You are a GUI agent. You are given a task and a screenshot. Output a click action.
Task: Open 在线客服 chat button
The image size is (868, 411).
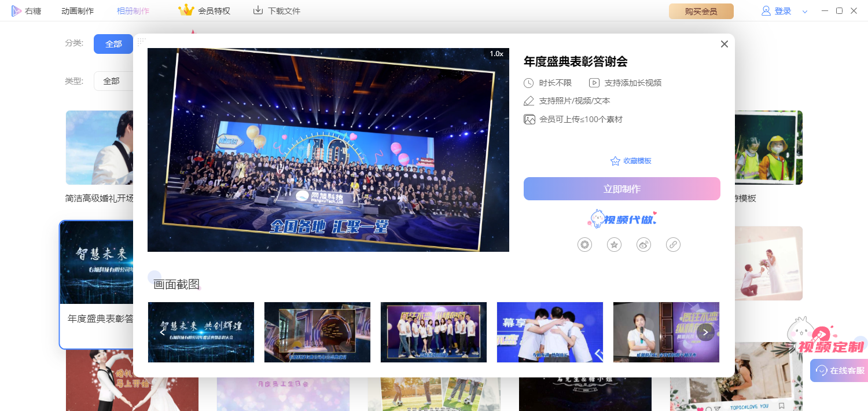(x=839, y=370)
